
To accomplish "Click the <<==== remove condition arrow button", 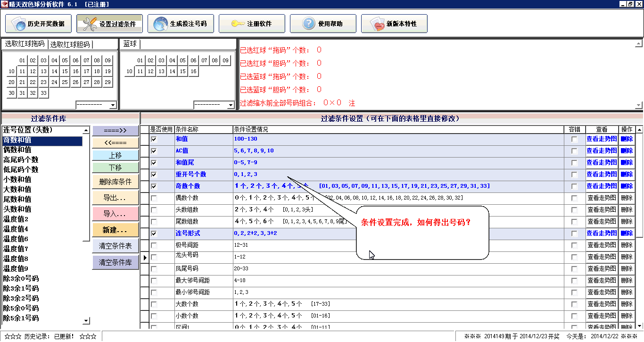I will click(x=116, y=143).
